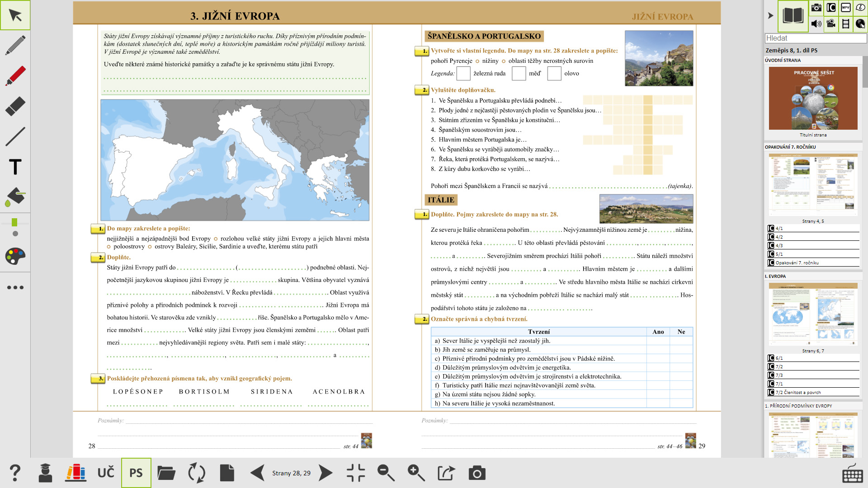Open interactive exercise 4/2
Image resolution: width=868 pixels, height=488 pixels.
click(813, 237)
